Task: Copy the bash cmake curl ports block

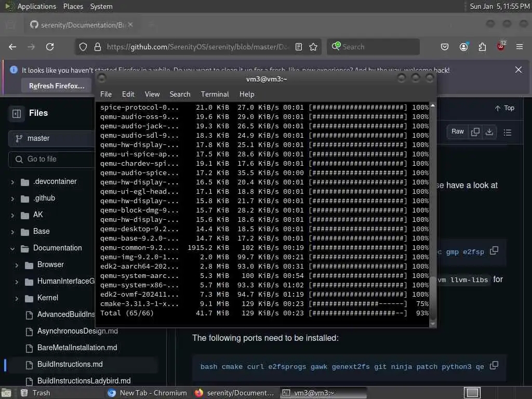Action: pos(494,365)
